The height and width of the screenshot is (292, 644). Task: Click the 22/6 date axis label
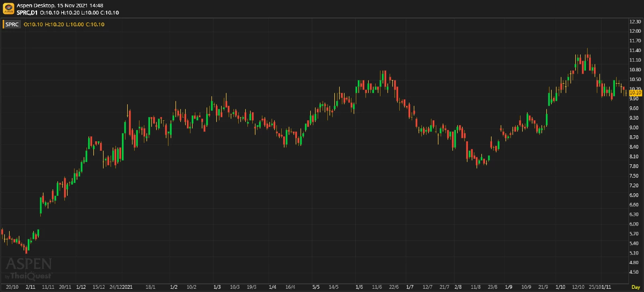click(x=394, y=288)
